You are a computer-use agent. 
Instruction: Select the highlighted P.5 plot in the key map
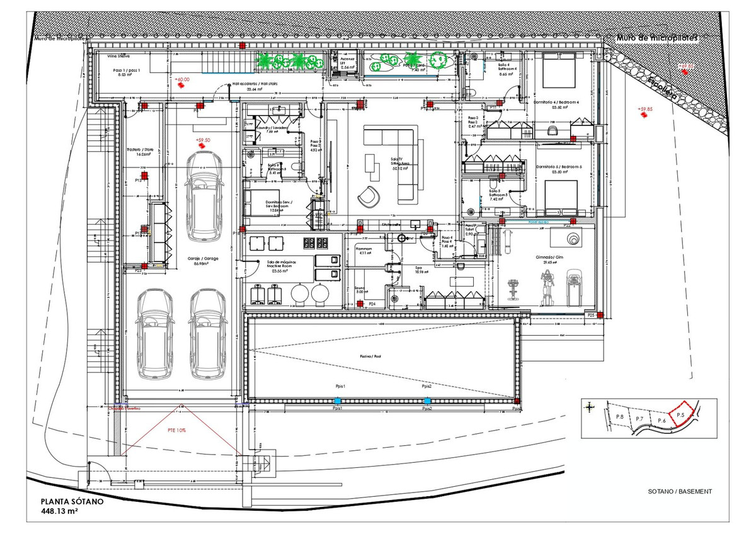coord(681,416)
